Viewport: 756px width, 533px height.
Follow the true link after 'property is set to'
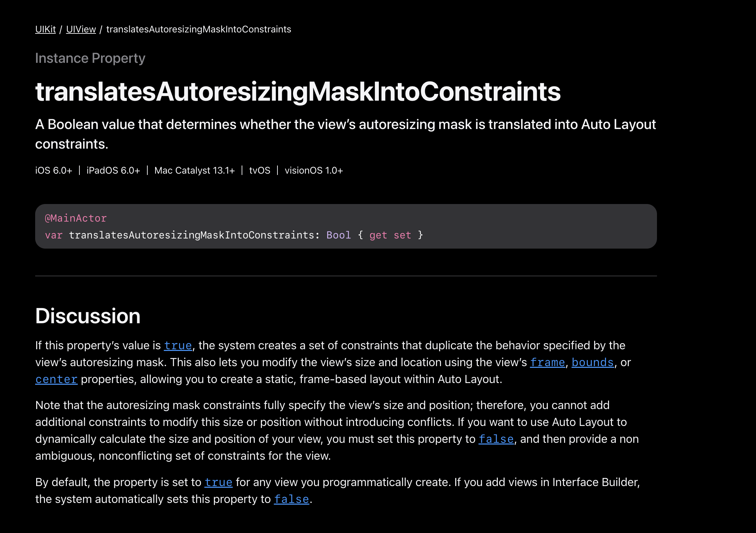coord(218,482)
